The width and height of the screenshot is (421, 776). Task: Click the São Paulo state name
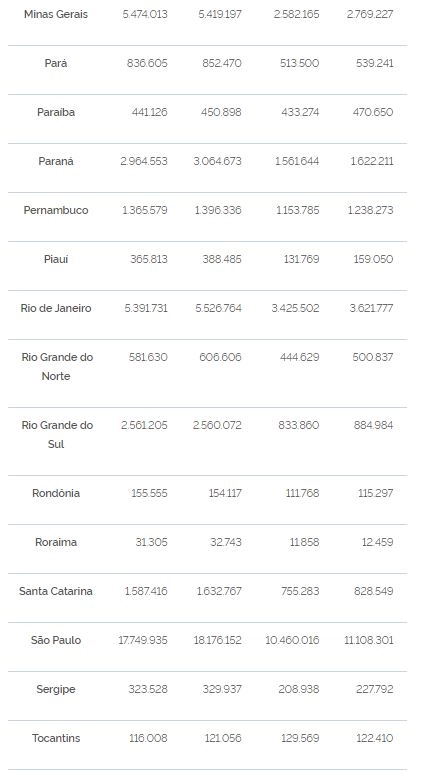point(56,640)
